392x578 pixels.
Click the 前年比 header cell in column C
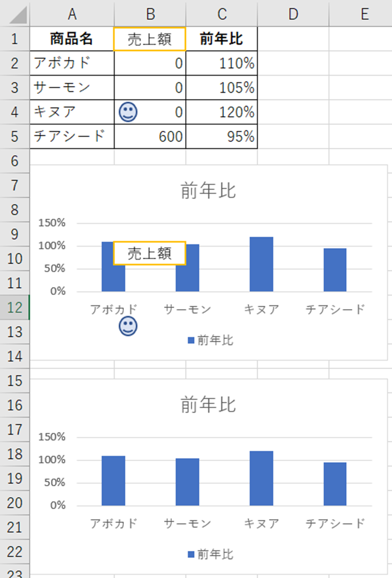221,39
